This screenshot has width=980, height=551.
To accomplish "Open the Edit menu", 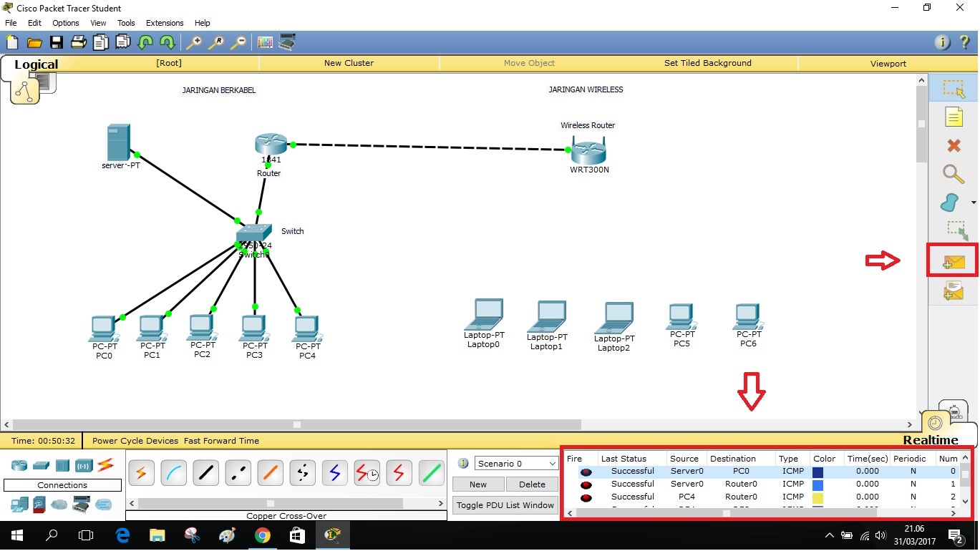I will pos(34,23).
